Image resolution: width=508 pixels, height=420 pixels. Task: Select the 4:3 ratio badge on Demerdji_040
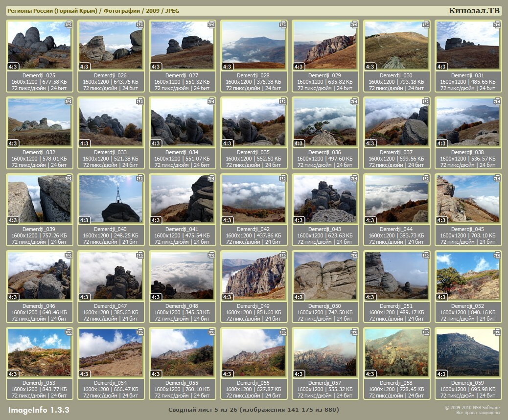tap(84, 220)
